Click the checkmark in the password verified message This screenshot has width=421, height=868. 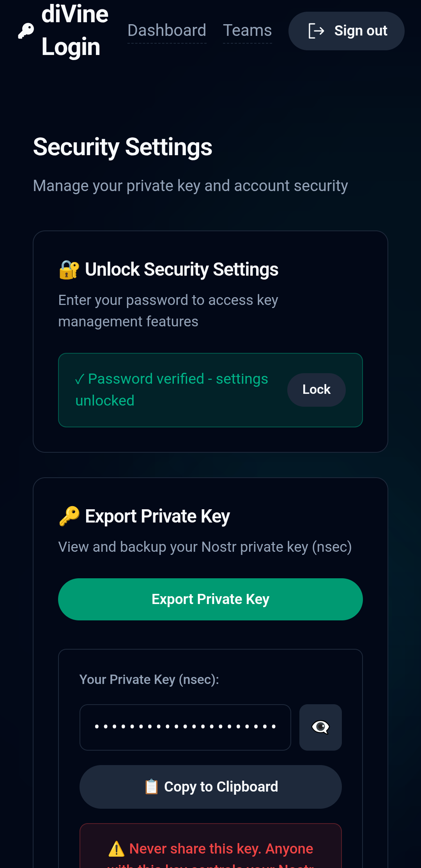[80, 379]
